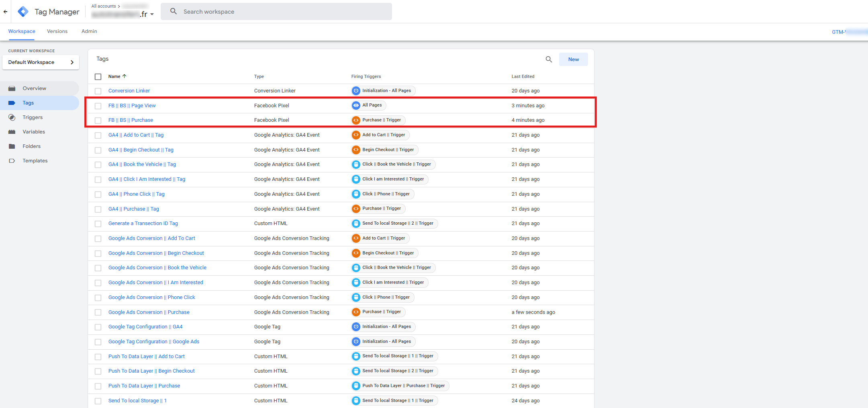The width and height of the screenshot is (868, 408).
Task: Click the New button to create tag
Action: click(x=573, y=59)
